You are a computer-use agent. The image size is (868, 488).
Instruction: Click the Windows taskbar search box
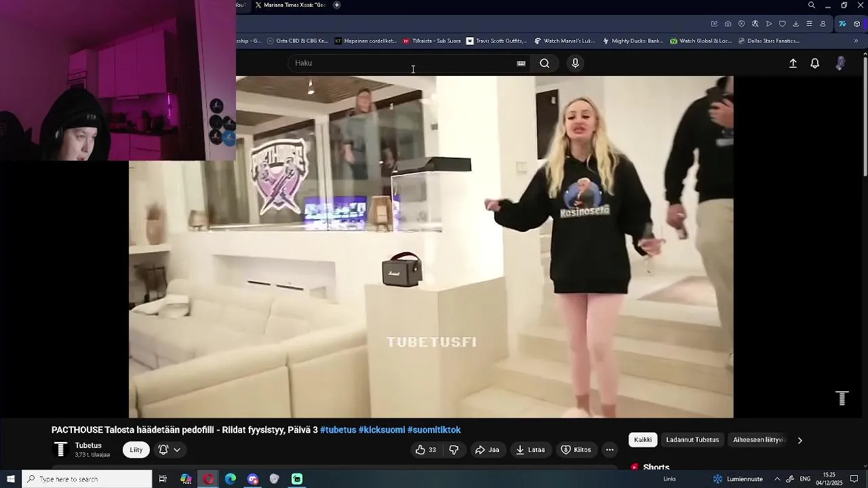pyautogui.click(x=87, y=479)
